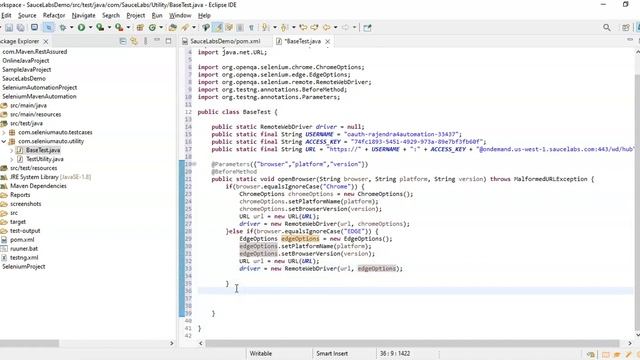
Task: Minimize the Package Explorer panel
Action: tap(157, 41)
